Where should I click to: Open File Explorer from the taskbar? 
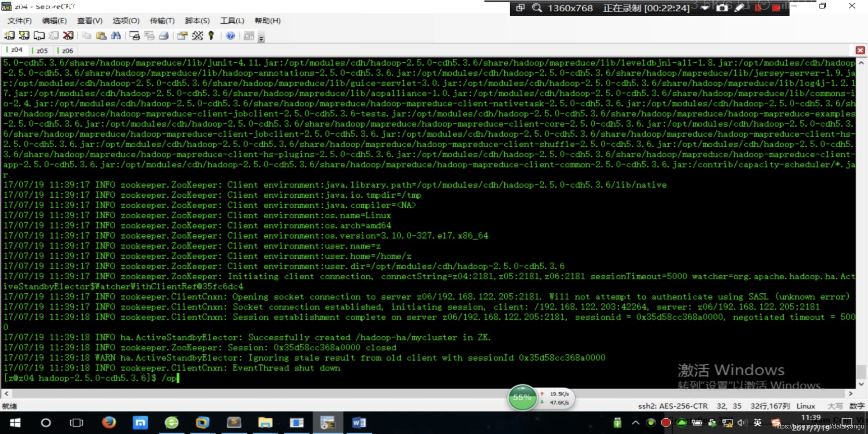point(265,423)
